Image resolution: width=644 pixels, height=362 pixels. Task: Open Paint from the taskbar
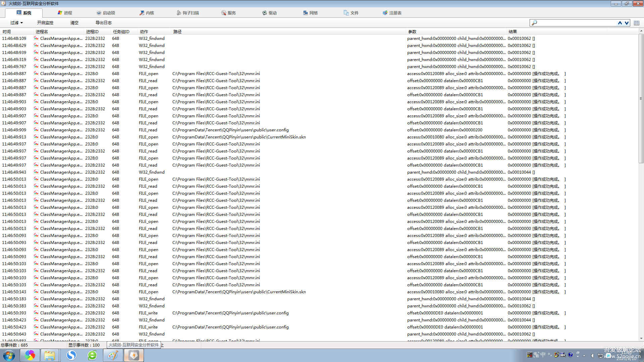(113, 355)
